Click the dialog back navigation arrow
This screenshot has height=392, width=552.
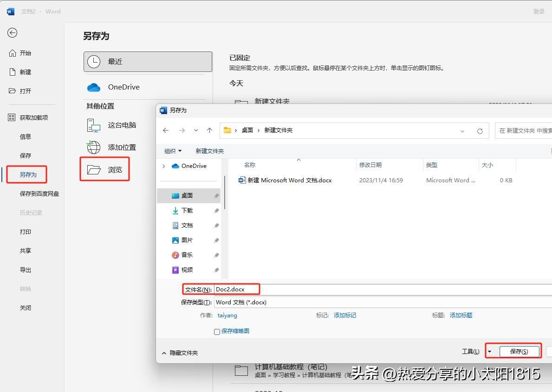tap(166, 130)
